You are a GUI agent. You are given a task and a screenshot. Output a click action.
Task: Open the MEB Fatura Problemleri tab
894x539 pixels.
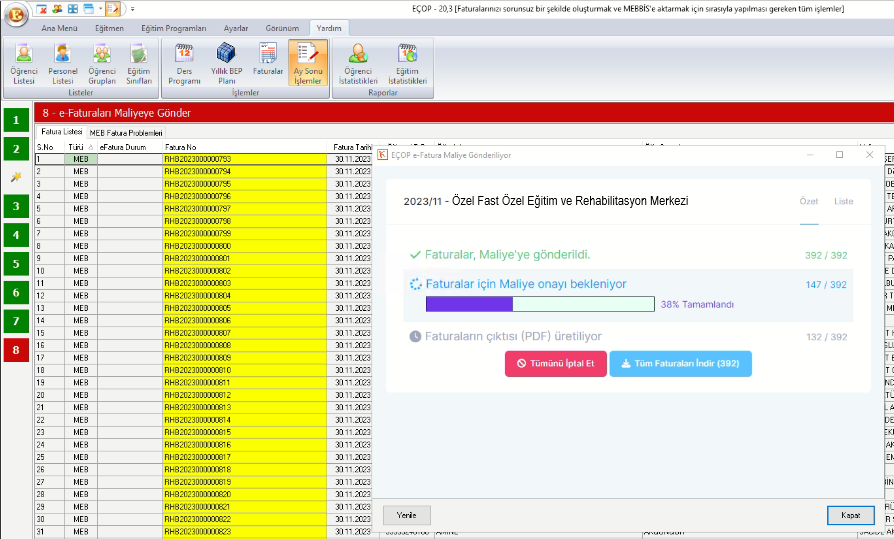click(126, 133)
